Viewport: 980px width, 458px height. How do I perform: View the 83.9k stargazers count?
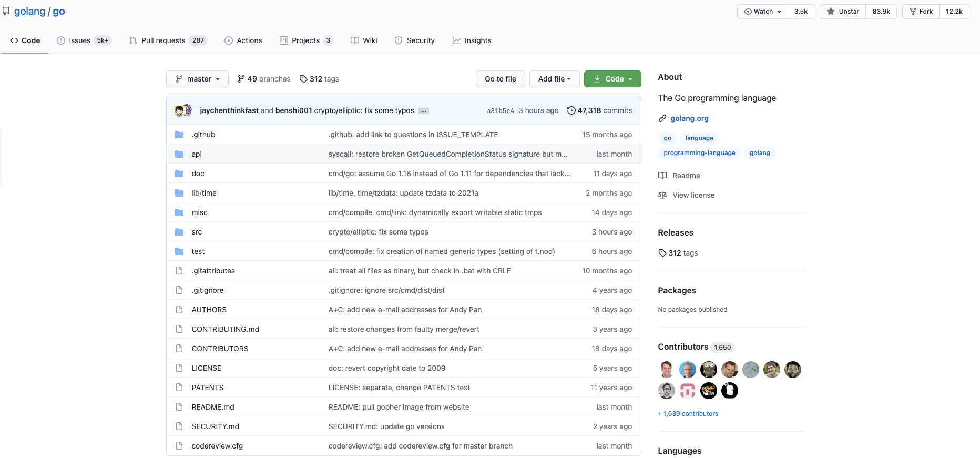881,12
